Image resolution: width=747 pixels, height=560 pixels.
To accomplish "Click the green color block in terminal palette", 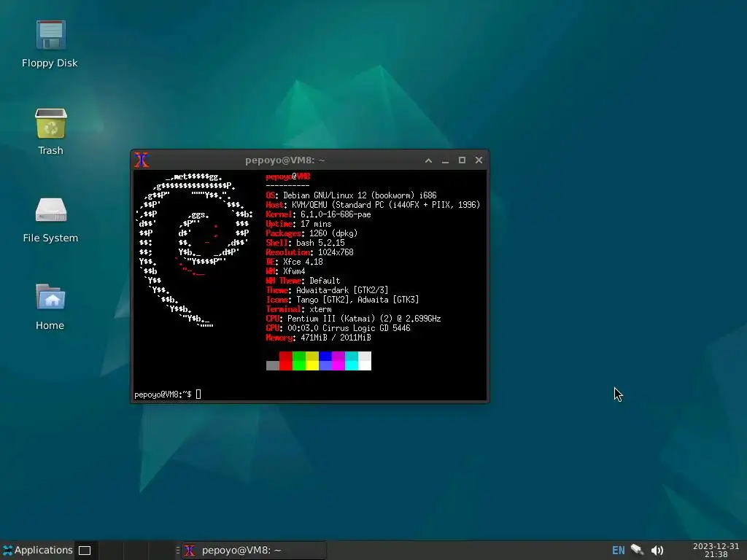I will click(299, 361).
